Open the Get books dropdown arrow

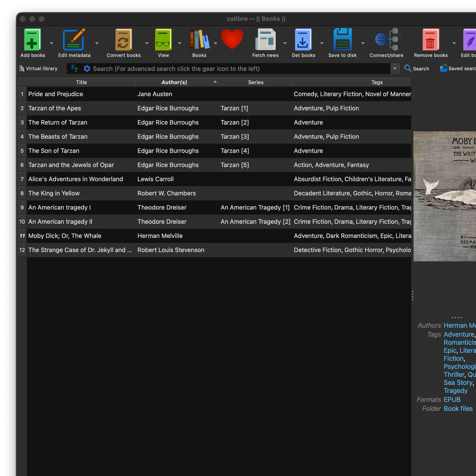tap(322, 43)
